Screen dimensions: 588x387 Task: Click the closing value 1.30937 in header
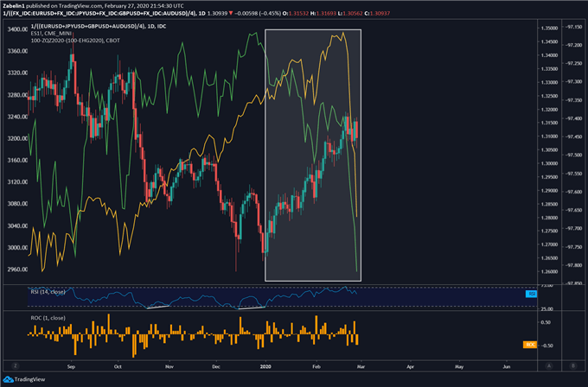click(x=380, y=14)
